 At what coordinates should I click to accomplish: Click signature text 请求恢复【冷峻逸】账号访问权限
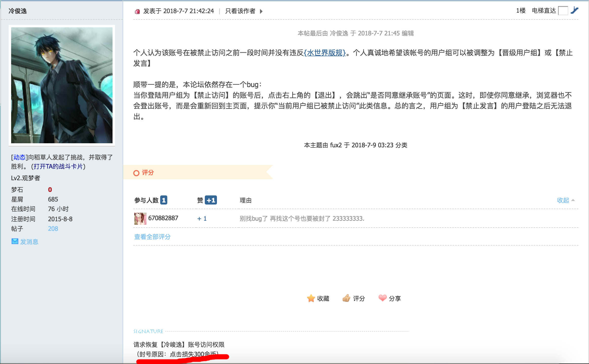pyautogui.click(x=179, y=345)
